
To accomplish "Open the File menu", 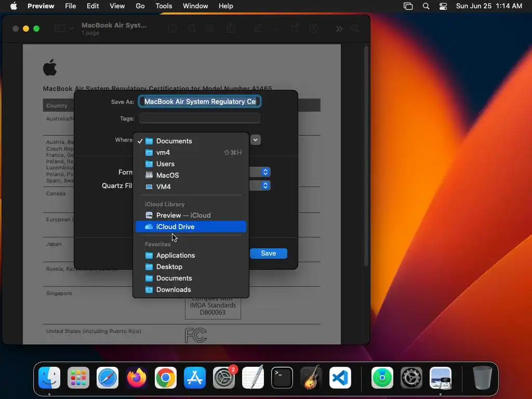I will 70,6.
